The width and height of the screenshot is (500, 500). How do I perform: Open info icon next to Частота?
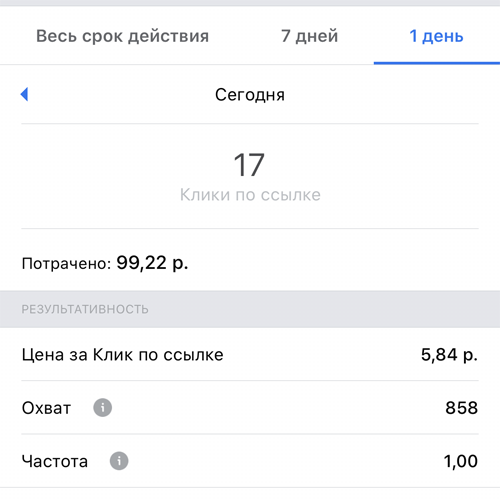tap(119, 461)
